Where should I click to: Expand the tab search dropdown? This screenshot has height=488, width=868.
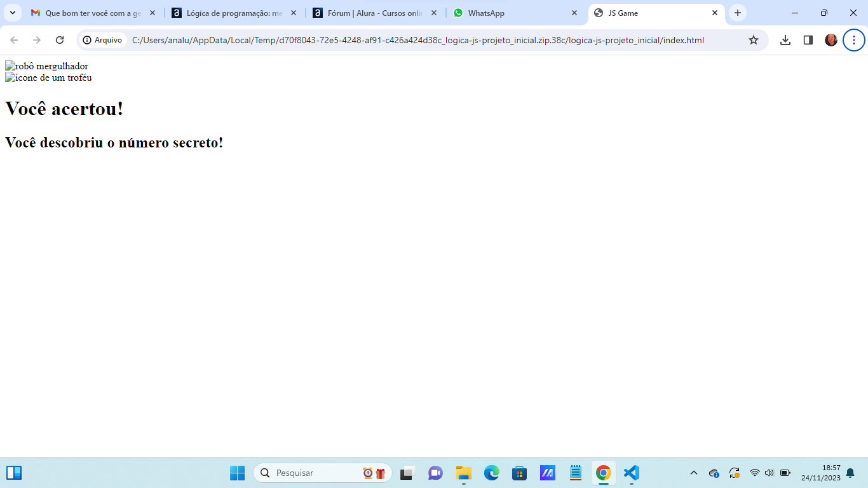tap(12, 13)
